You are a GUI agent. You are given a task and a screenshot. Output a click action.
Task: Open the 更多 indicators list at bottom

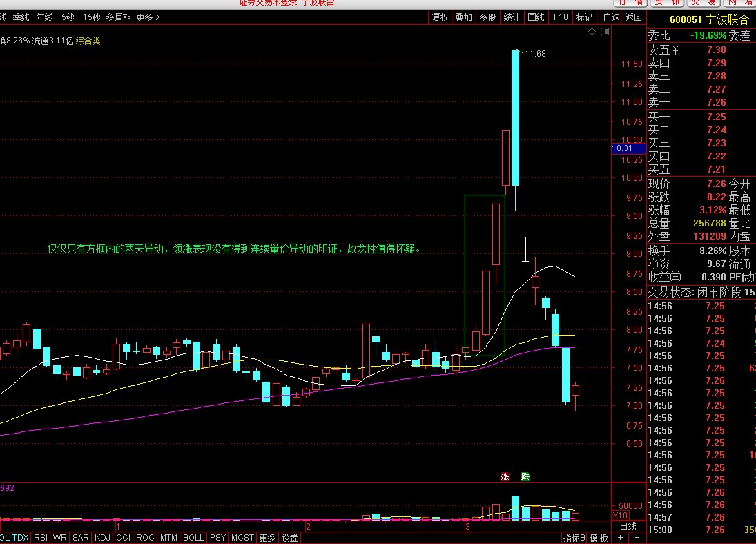tap(267, 538)
